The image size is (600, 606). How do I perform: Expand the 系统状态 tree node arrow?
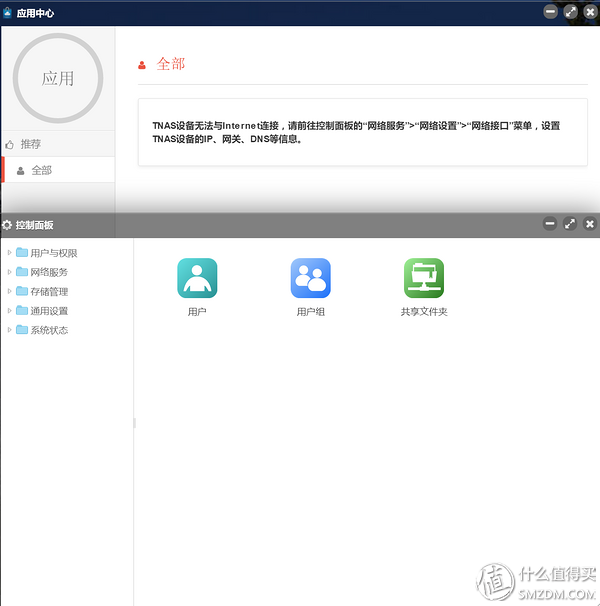pyautogui.click(x=9, y=330)
